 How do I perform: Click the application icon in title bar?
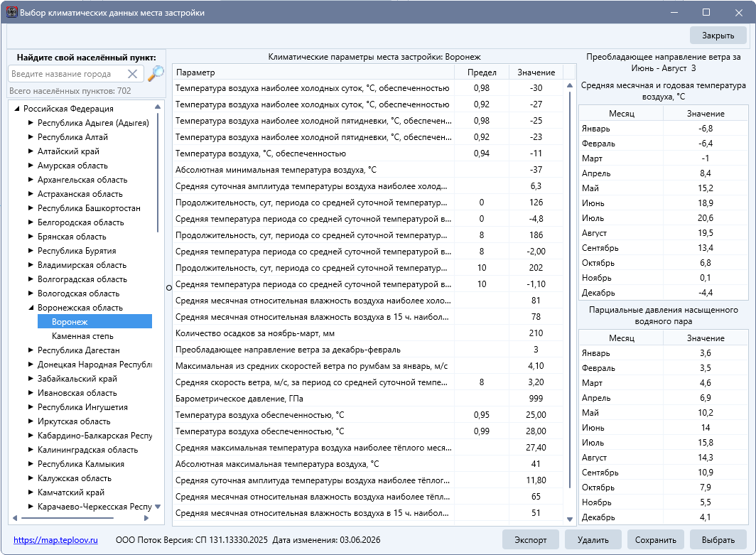(x=11, y=12)
